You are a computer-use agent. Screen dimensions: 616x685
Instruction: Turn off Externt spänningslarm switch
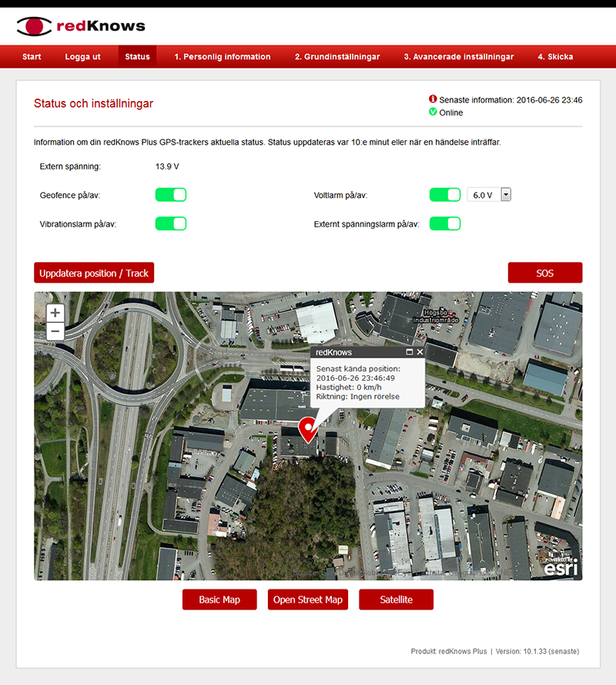[x=444, y=223]
